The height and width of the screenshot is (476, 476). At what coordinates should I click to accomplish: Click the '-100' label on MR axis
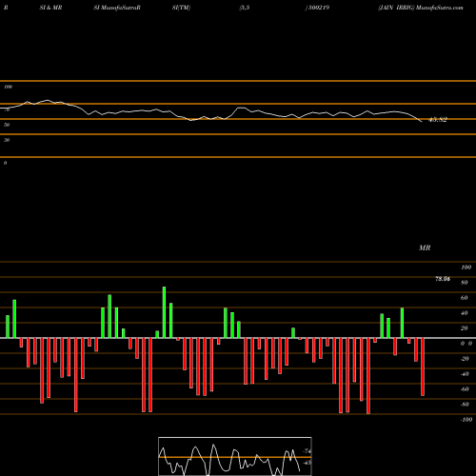point(466,420)
